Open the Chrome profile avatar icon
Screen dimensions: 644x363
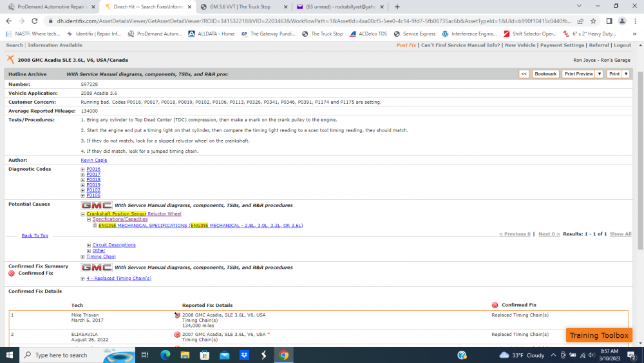[622, 21]
